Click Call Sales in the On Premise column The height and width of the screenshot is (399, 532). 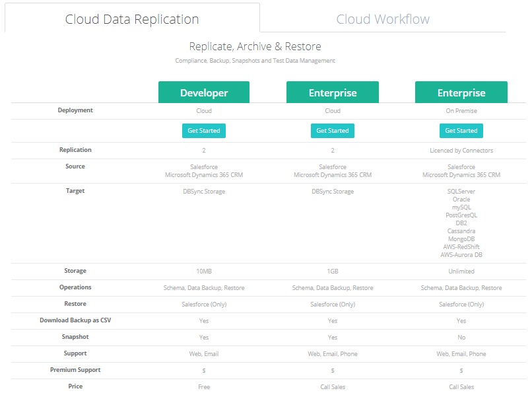pyautogui.click(x=461, y=386)
